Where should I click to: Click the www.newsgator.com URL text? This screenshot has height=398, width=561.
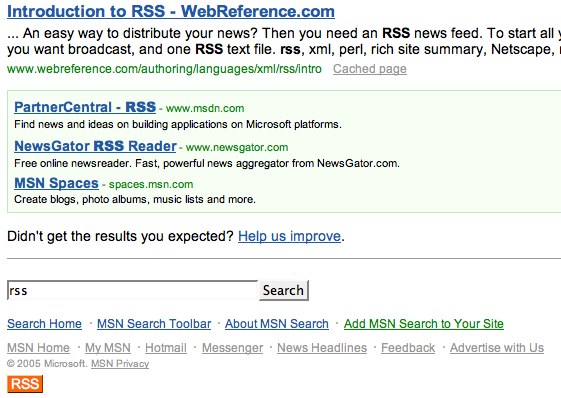click(237, 147)
